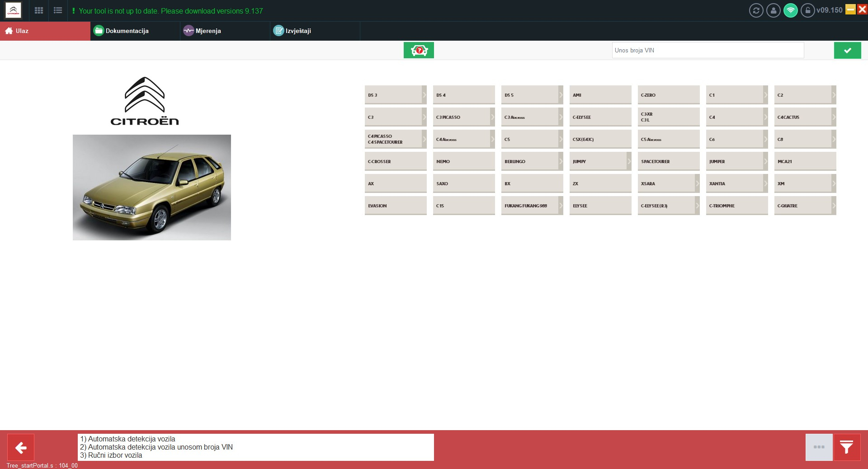
Task: Select the C-ELYSEE model
Action: pos(600,117)
